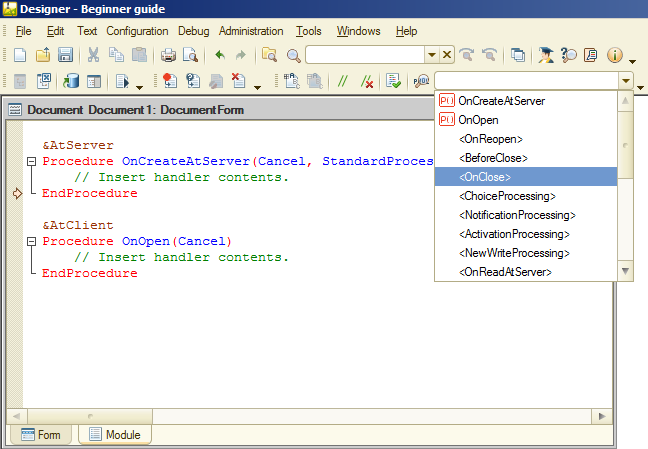Collapse the procedures list dropdown arrow
Image resolution: width=648 pixels, height=449 pixels.
point(626,81)
